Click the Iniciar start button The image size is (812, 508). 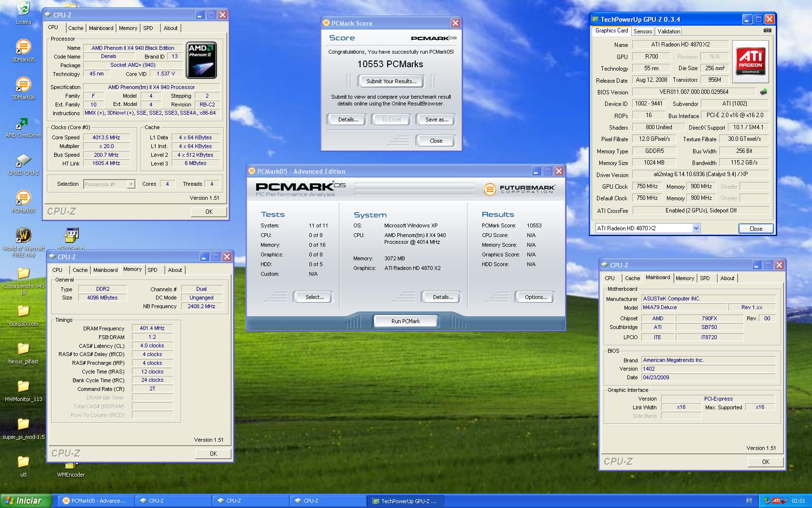click(x=26, y=501)
